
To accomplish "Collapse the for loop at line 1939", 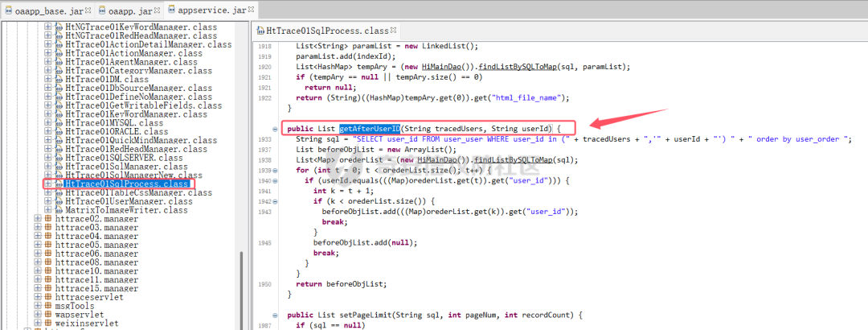I will click(275, 171).
